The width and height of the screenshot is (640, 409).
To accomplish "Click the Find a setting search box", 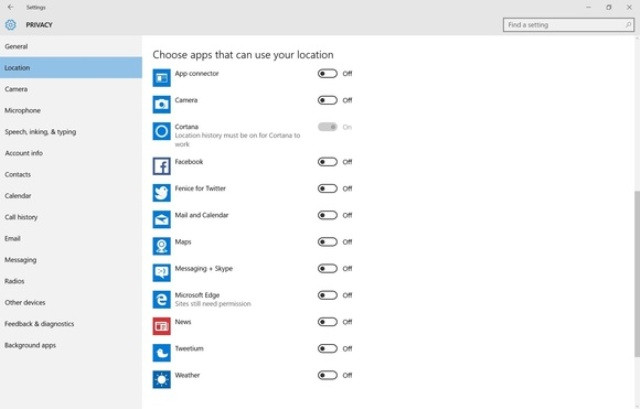I will [x=565, y=25].
